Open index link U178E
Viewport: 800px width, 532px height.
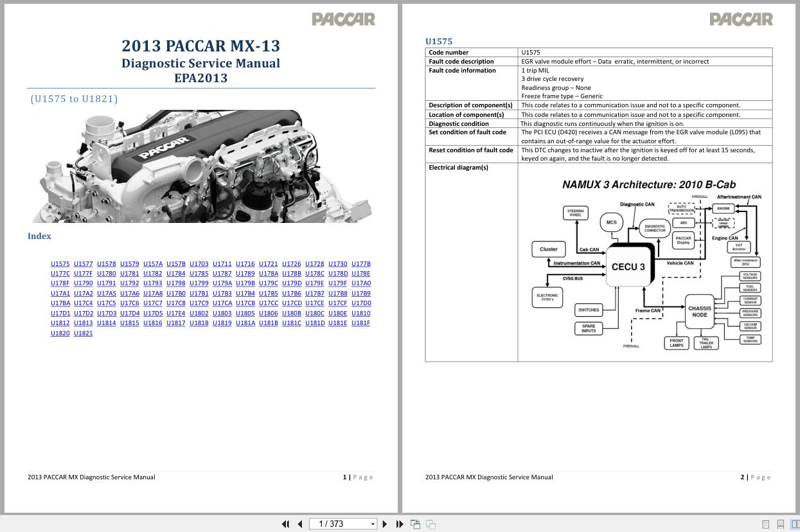pyautogui.click(x=361, y=273)
